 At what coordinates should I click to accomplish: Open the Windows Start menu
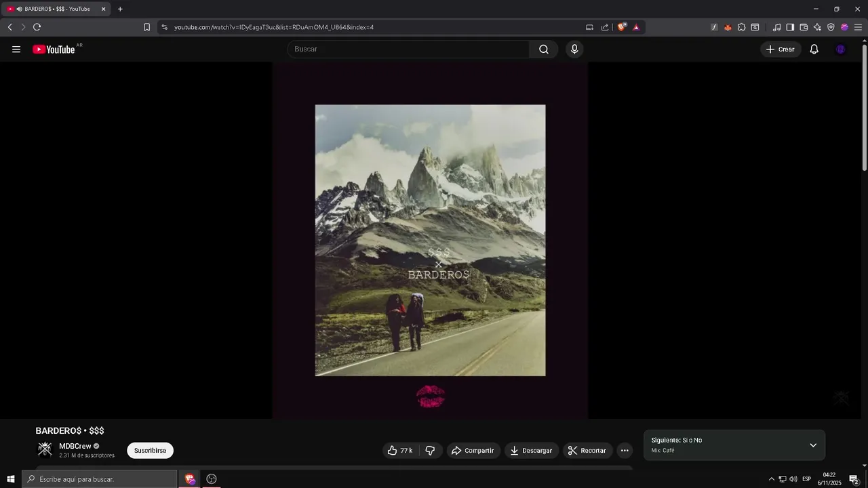pos(10,479)
